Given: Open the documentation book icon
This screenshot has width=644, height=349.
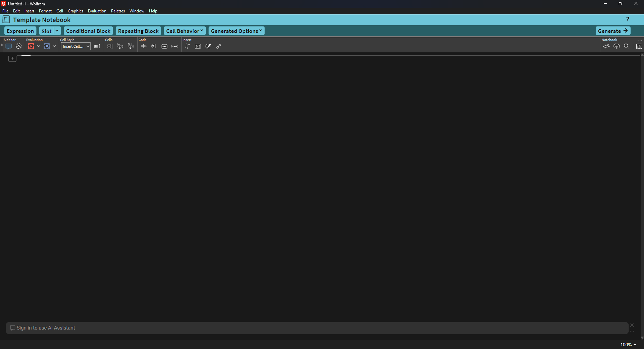Looking at the screenshot, I should click(x=639, y=46).
